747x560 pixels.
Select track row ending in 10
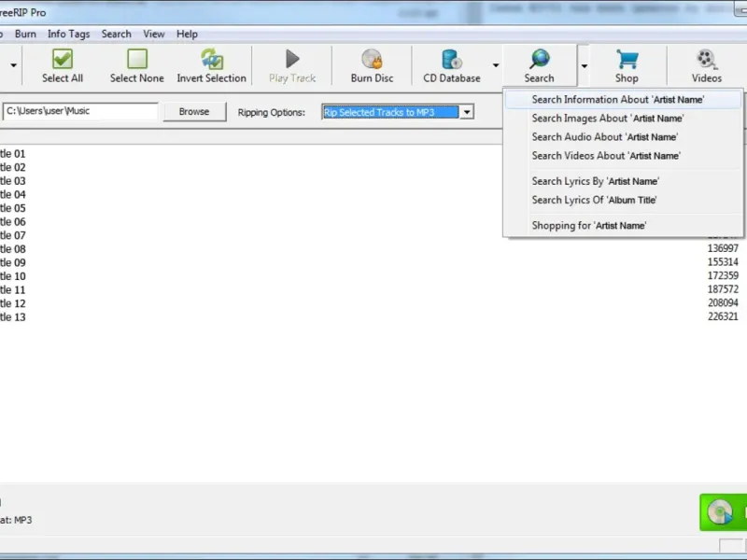pos(13,276)
